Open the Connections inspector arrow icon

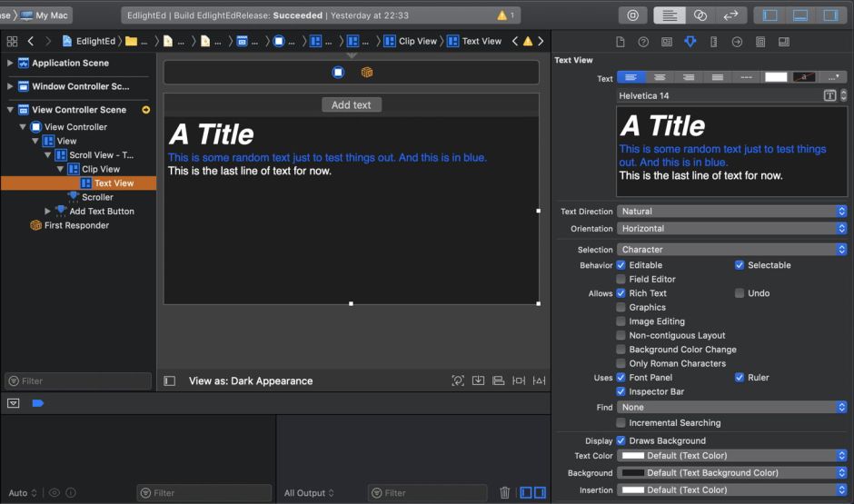tap(737, 42)
